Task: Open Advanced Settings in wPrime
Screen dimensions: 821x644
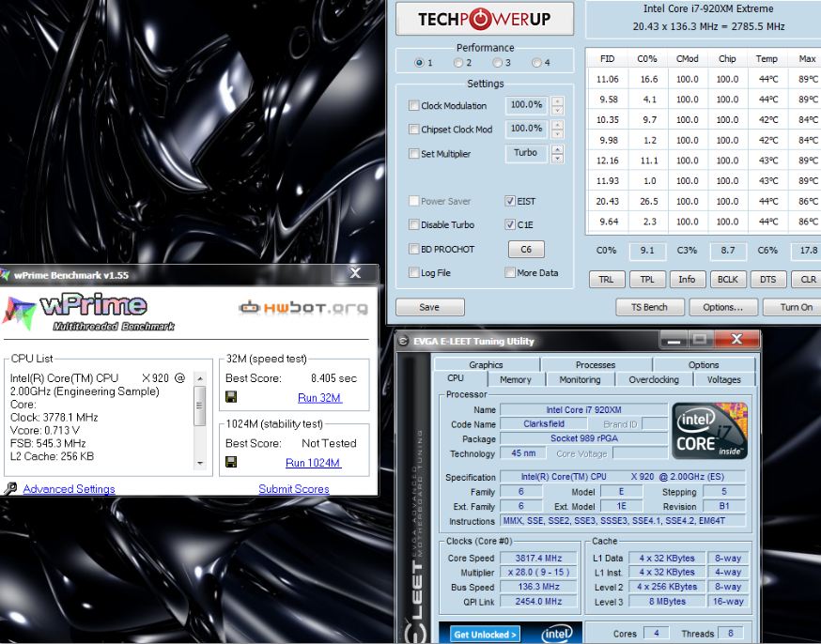Action: point(69,488)
